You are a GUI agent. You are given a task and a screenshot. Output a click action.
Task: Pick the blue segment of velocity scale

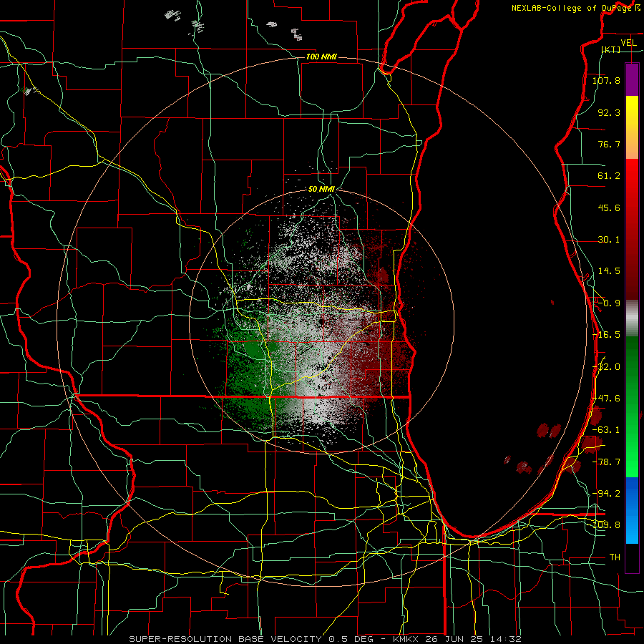coord(632,510)
